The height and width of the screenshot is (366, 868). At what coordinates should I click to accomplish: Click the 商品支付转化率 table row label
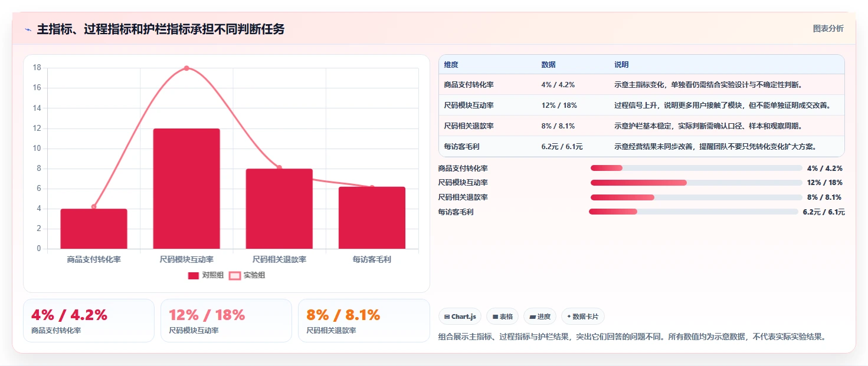(469, 85)
